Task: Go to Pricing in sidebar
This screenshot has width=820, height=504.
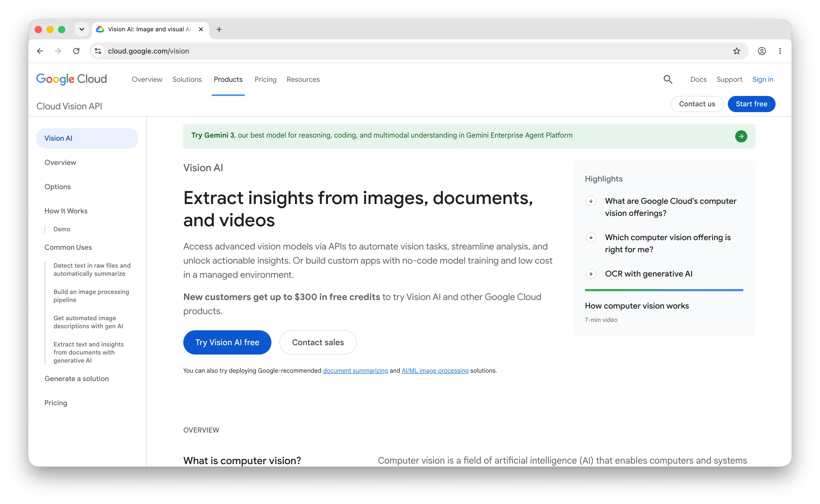Action: [x=56, y=403]
